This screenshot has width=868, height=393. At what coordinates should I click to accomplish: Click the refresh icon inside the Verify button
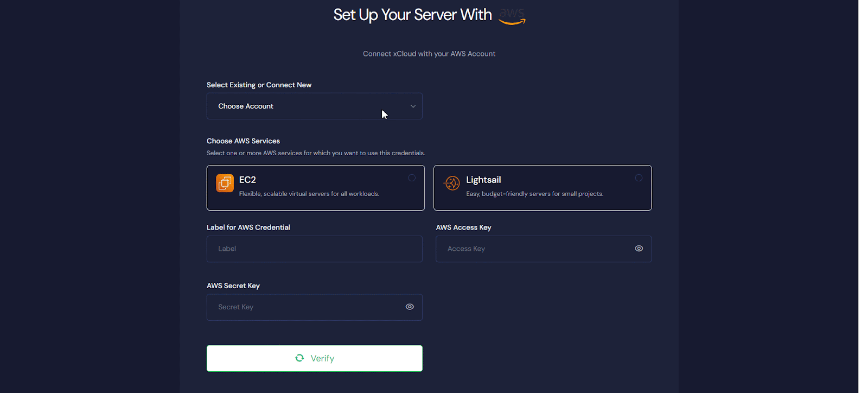point(299,358)
